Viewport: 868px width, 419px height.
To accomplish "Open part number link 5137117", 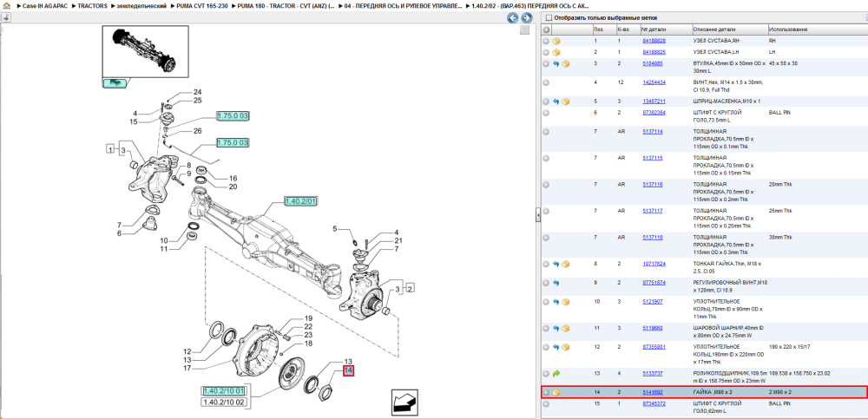I will point(652,211).
